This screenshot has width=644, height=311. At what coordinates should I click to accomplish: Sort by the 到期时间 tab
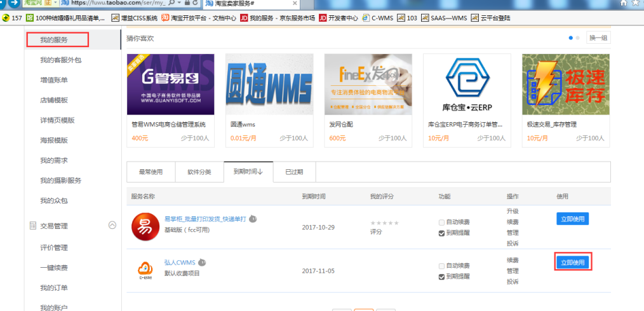[248, 172]
